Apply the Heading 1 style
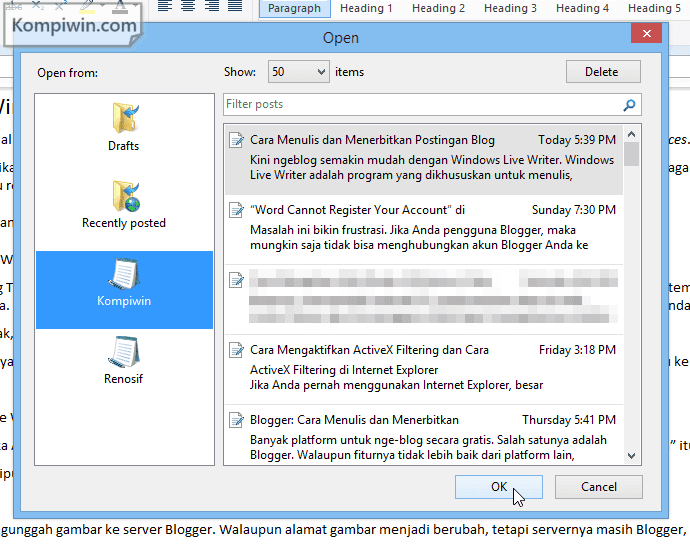The width and height of the screenshot is (690, 551). point(366,8)
